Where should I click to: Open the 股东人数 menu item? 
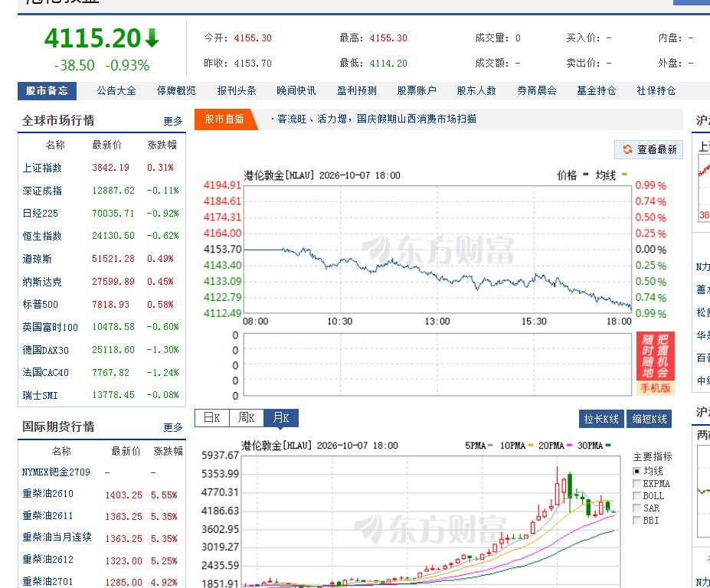point(476,91)
